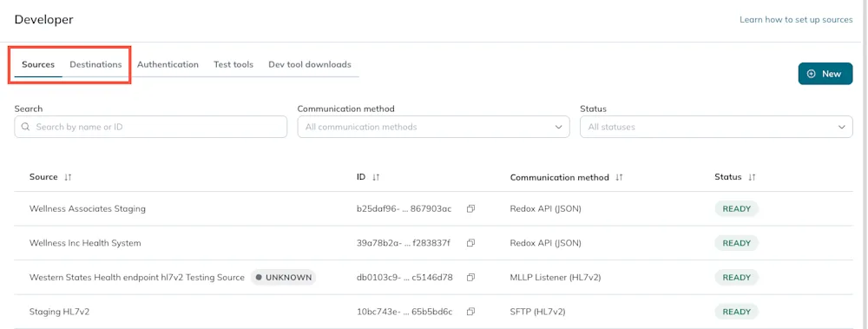This screenshot has width=868, height=329.
Task: Copy ID for Wellness Associates Staging
Action: 470,209
